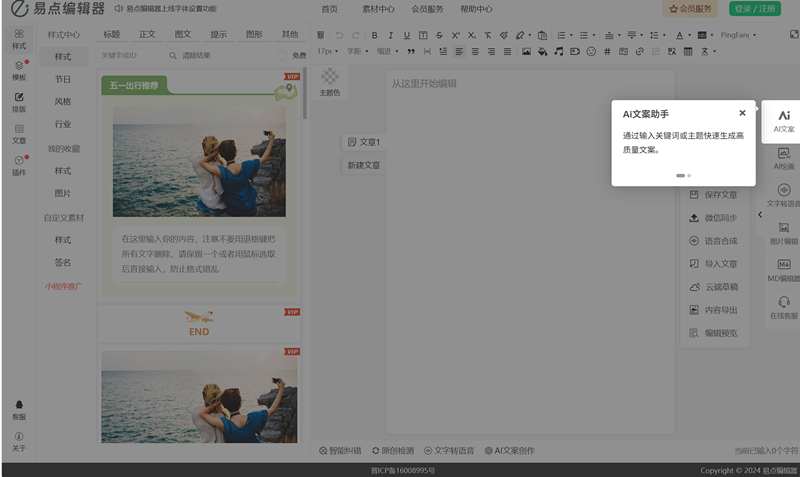Clear text formatting
800x477 pixels.
488,35
